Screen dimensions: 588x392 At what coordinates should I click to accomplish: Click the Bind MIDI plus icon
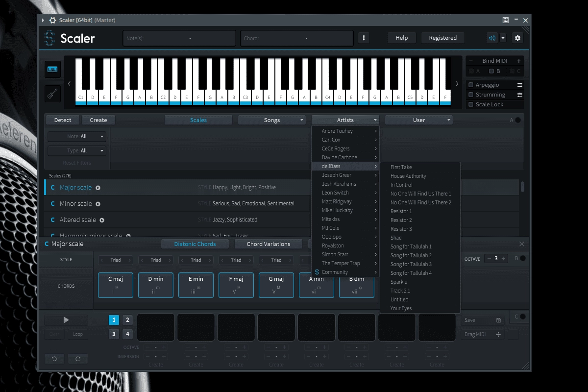point(518,61)
